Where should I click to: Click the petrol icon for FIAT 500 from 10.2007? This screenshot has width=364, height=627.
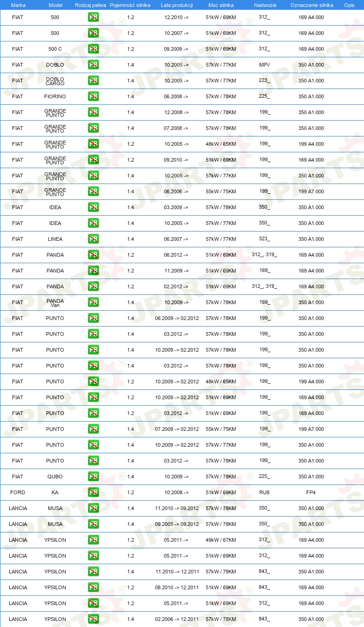93,33
